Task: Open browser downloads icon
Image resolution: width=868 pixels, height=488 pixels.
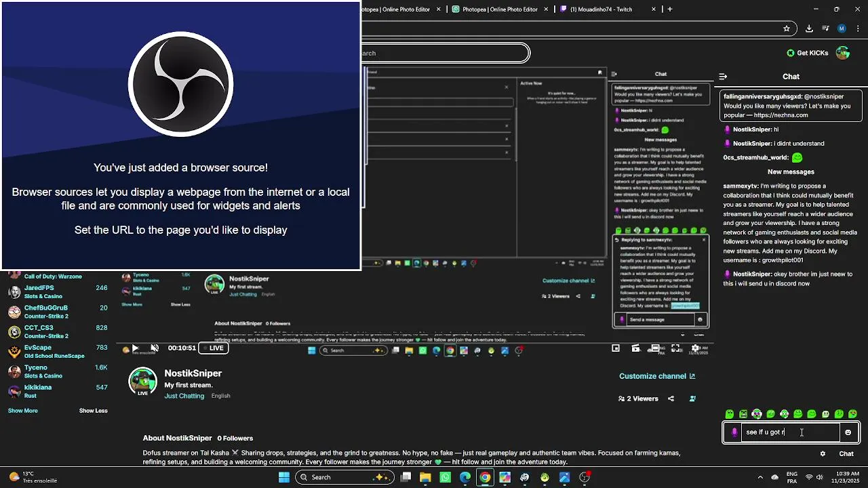Action: click(809, 28)
